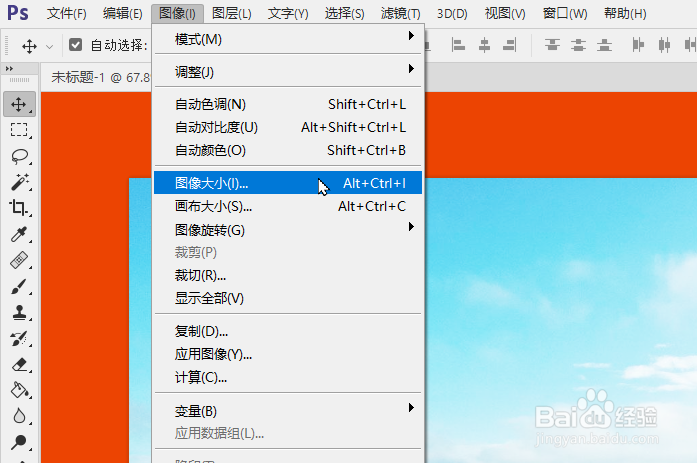Expand the 模式(M) submenu
Viewport: 697px width, 463px height.
(288, 39)
